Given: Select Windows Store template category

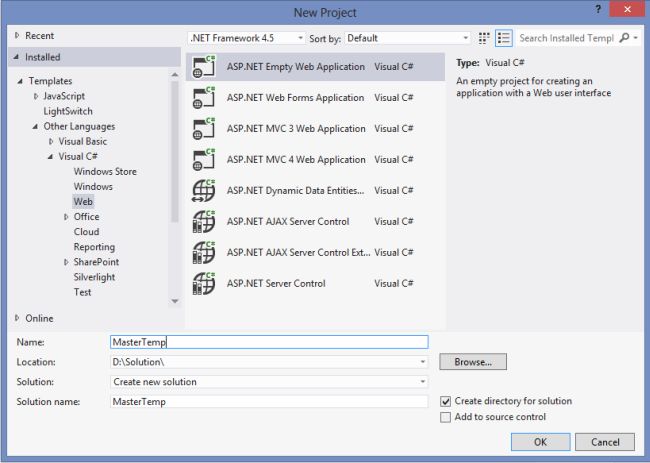Looking at the screenshot, I should pos(105,171).
